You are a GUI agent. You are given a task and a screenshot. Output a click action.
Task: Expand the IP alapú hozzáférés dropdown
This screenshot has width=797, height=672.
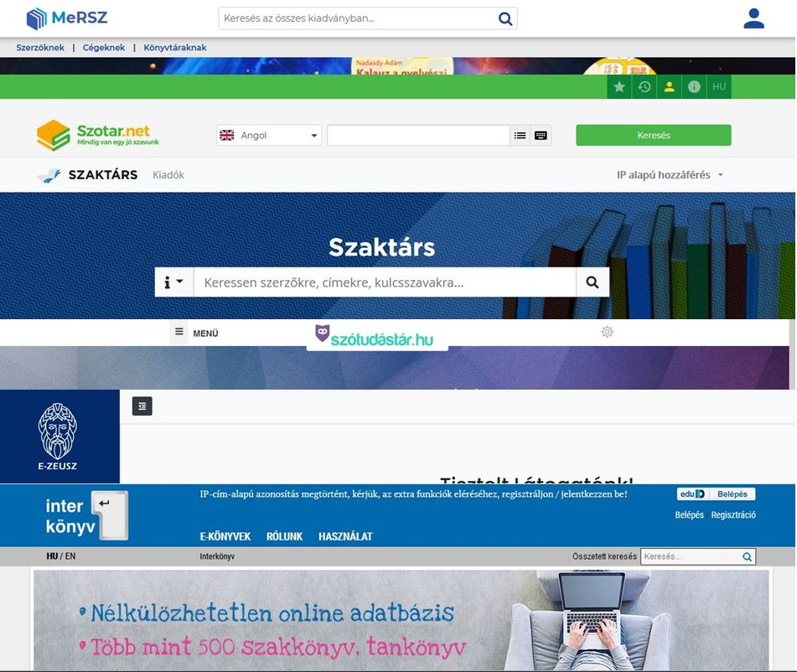coord(670,175)
